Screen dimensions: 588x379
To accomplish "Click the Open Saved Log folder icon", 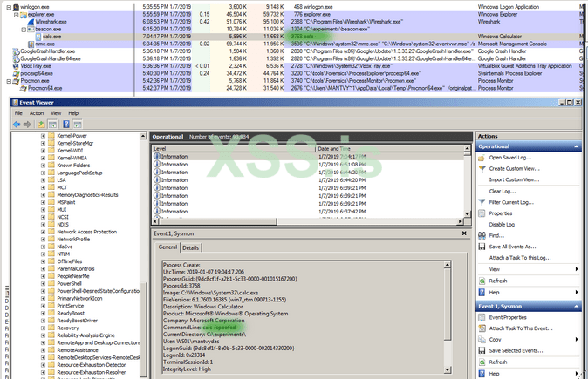I will [482, 158].
